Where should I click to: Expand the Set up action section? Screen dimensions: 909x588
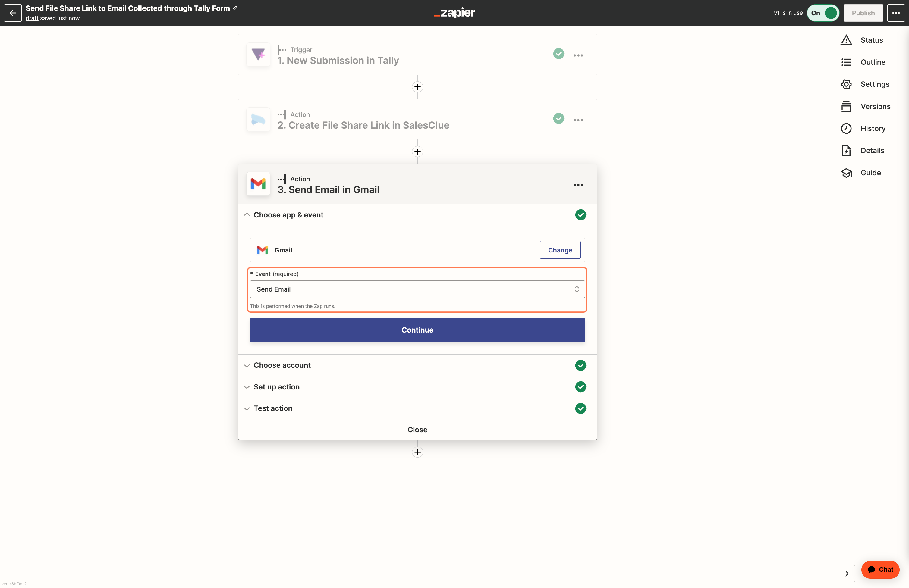pyautogui.click(x=417, y=387)
